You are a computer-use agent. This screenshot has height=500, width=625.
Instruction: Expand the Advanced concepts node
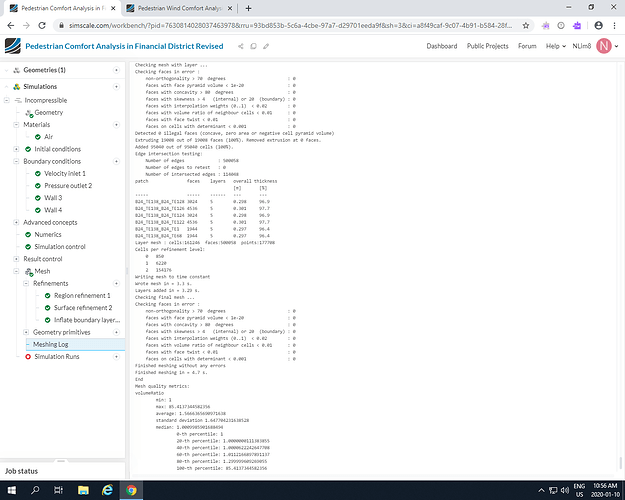(x=16, y=222)
